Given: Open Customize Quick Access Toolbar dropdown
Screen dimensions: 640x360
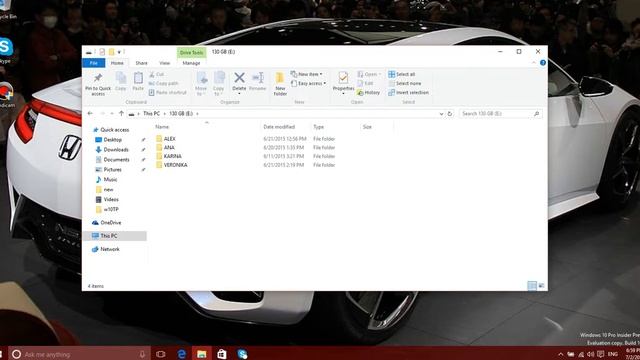Looking at the screenshot, I should tap(119, 52).
